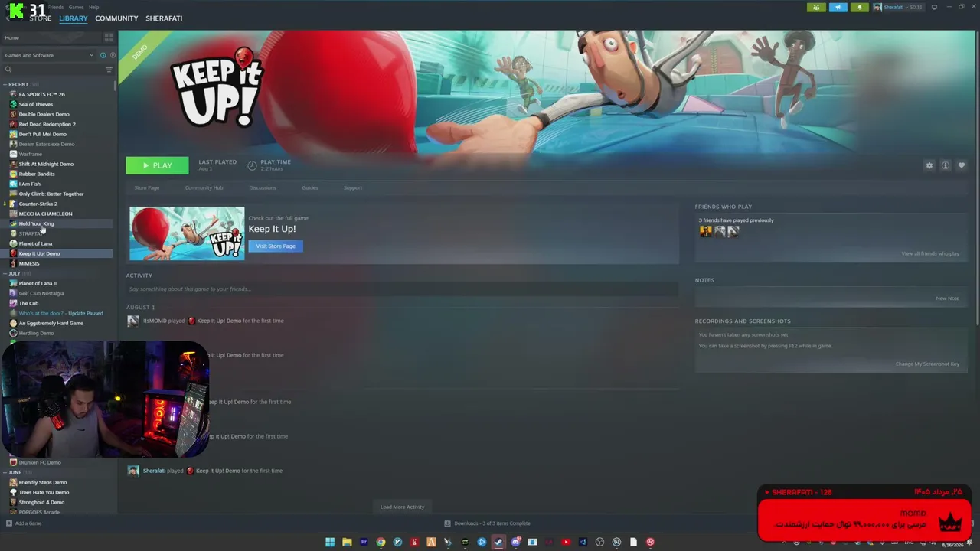Open the Friends menu in the title bar
Screen dimensions: 980x551
click(56, 7)
